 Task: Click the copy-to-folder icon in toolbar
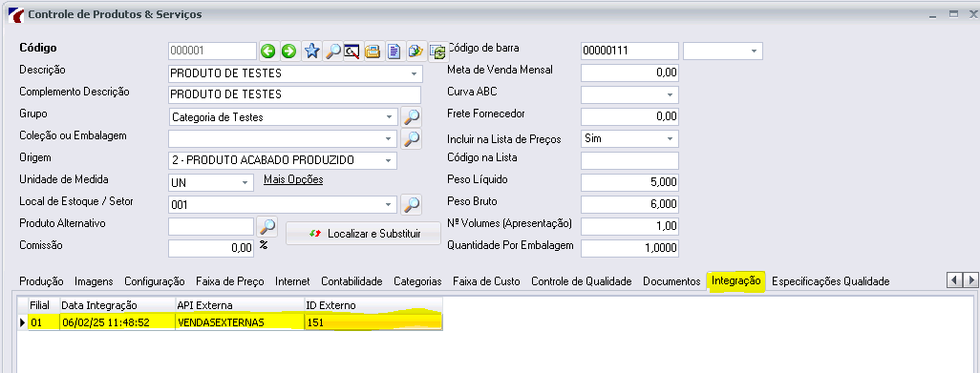415,52
